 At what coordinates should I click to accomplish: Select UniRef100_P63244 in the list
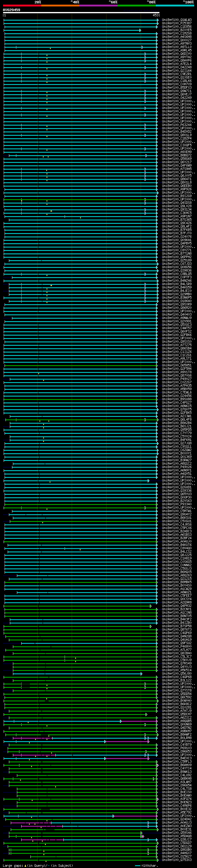177,125
